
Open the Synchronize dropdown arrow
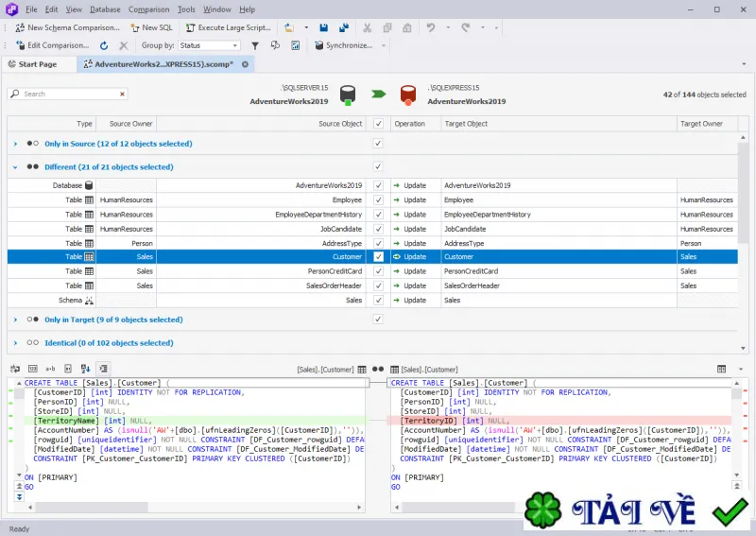pyautogui.click(x=384, y=45)
